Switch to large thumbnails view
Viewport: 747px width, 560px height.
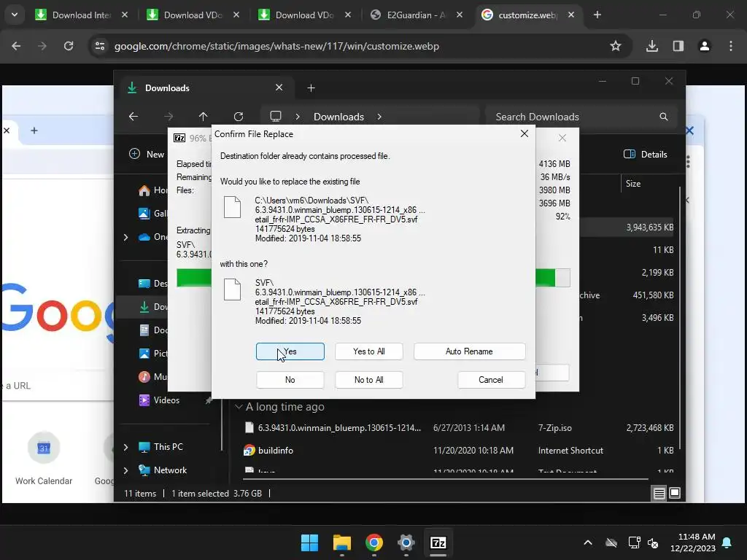pos(675,494)
